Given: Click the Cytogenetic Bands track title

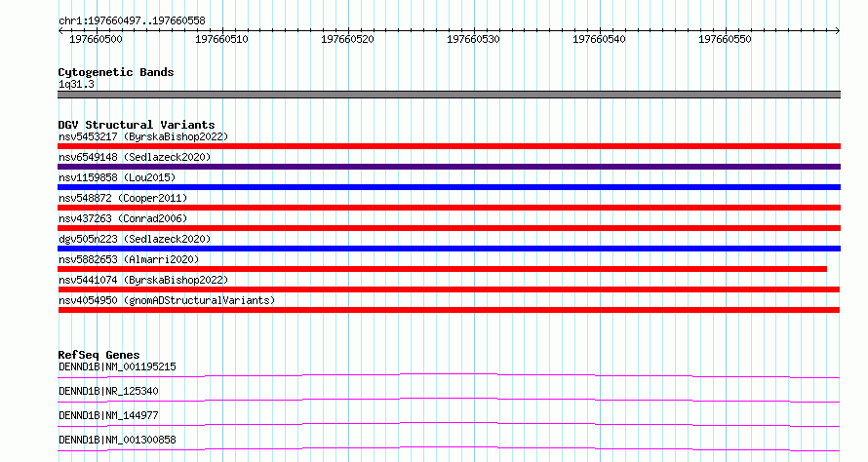Looking at the screenshot, I should click(116, 72).
